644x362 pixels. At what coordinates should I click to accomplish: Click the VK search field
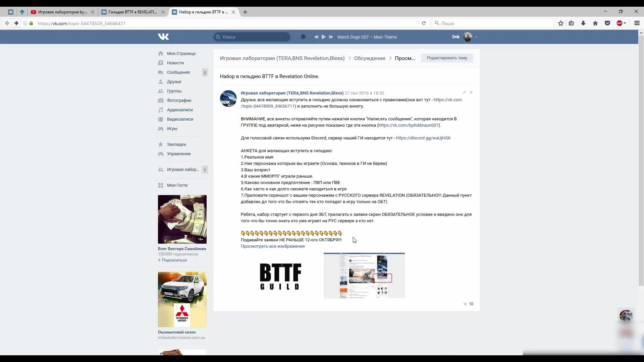point(252,37)
